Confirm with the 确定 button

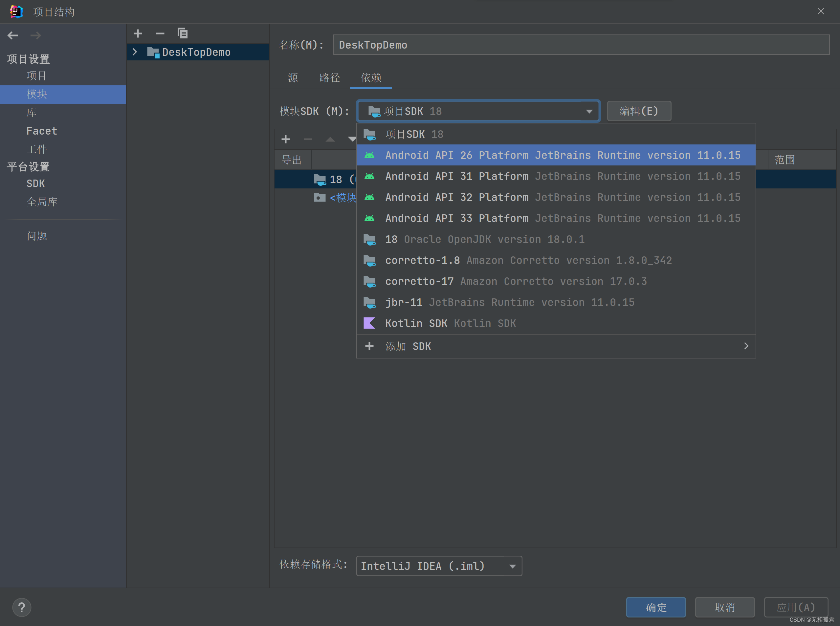click(656, 607)
